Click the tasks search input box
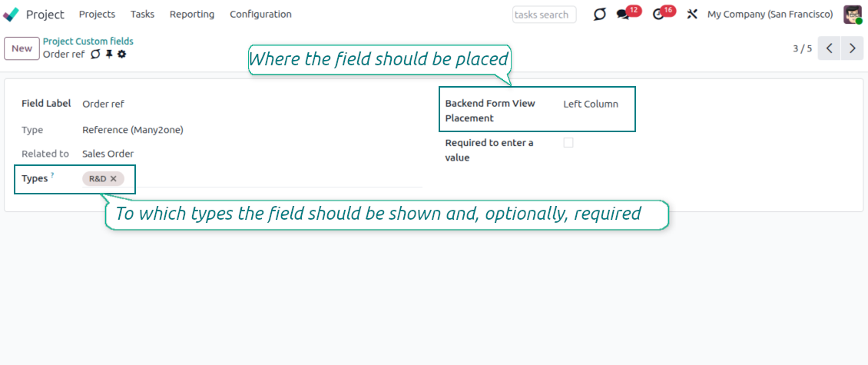This screenshot has height=365, width=868. [544, 15]
